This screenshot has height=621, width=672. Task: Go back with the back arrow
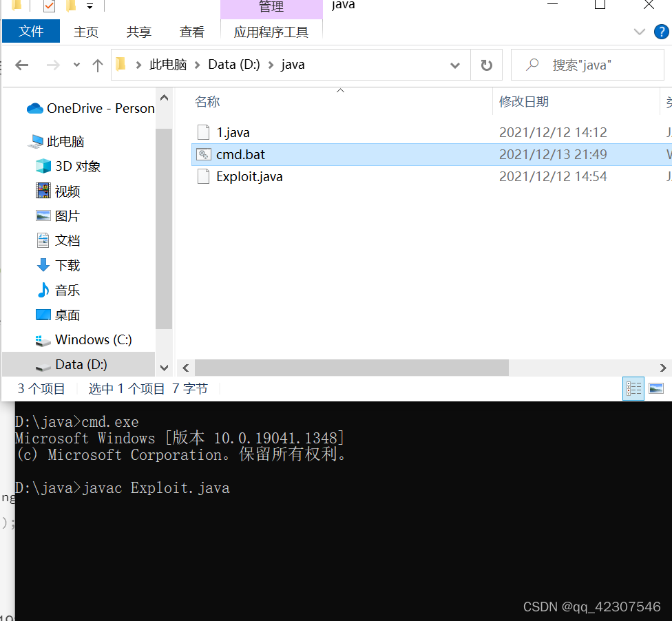coord(21,65)
